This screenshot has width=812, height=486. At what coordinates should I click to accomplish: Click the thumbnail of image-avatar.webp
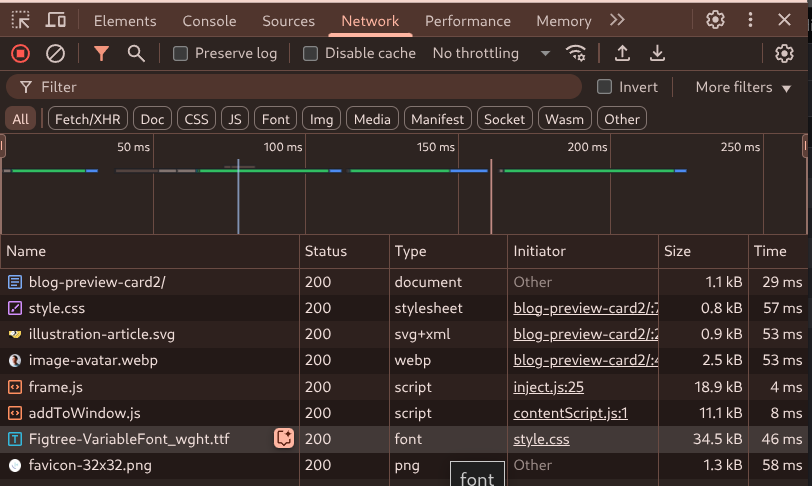[15, 360]
